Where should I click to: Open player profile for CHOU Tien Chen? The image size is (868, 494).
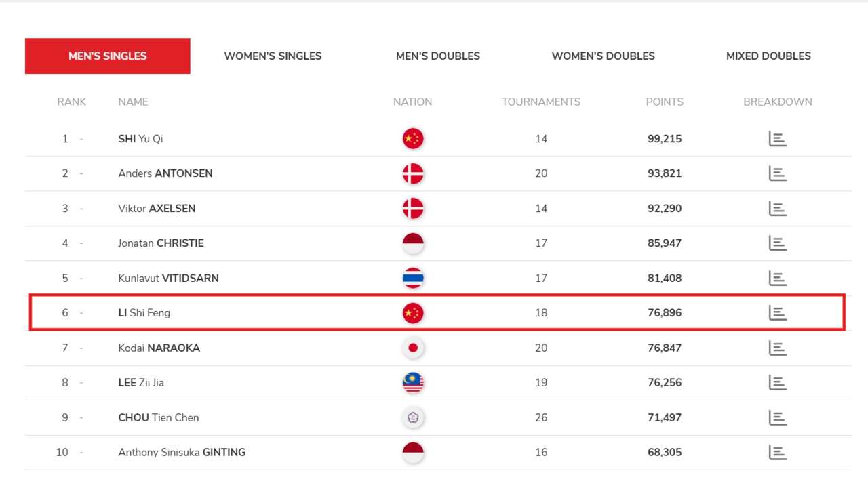click(x=159, y=418)
